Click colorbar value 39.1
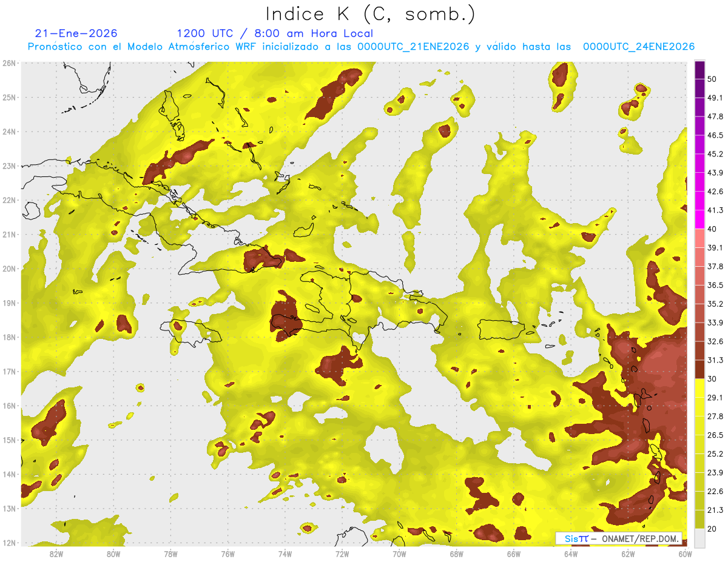Viewport: 728px width, 562px height. pos(715,247)
